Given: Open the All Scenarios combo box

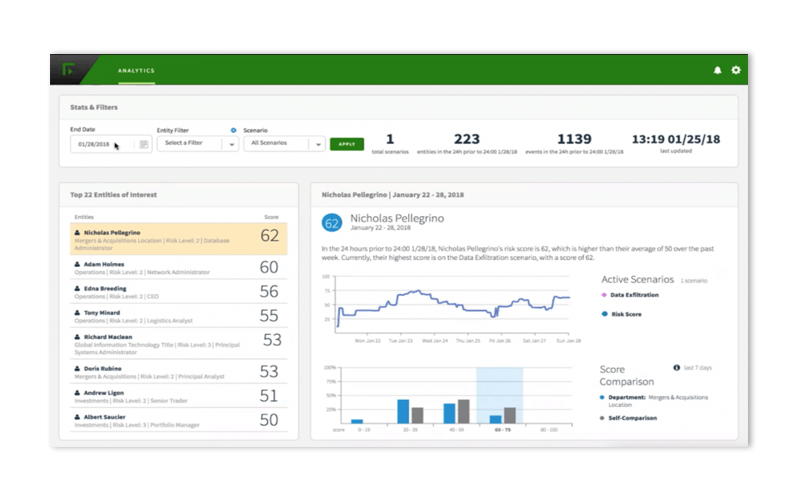Looking at the screenshot, I should [284, 143].
